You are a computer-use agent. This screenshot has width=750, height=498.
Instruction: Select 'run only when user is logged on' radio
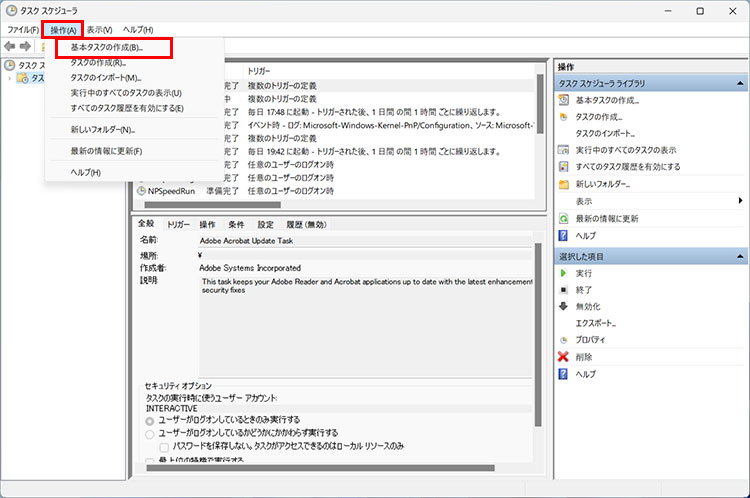click(x=150, y=421)
